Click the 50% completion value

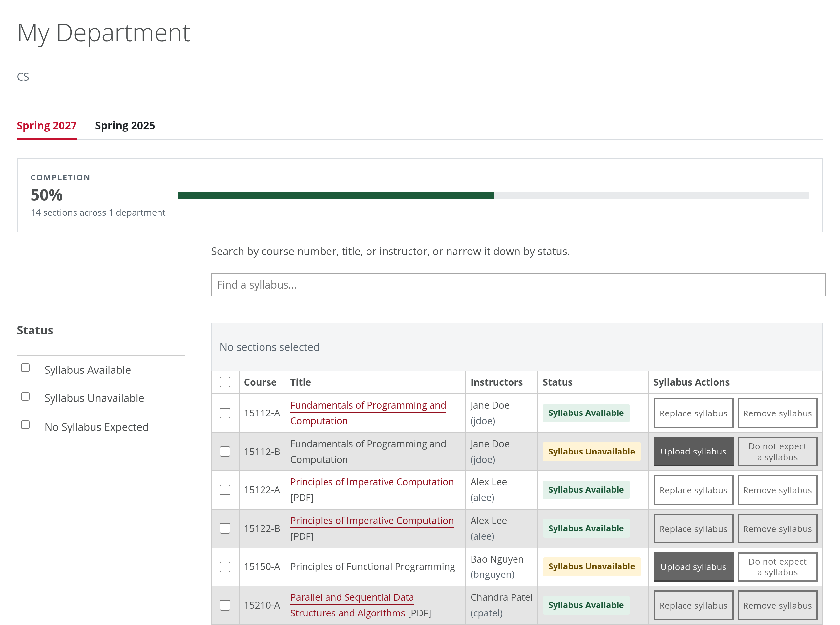click(47, 195)
